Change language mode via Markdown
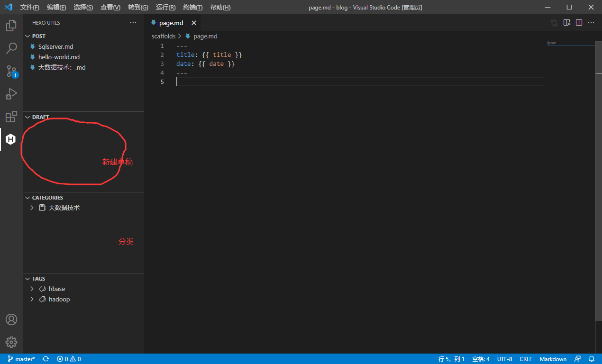The image size is (602, 364). coord(553,359)
